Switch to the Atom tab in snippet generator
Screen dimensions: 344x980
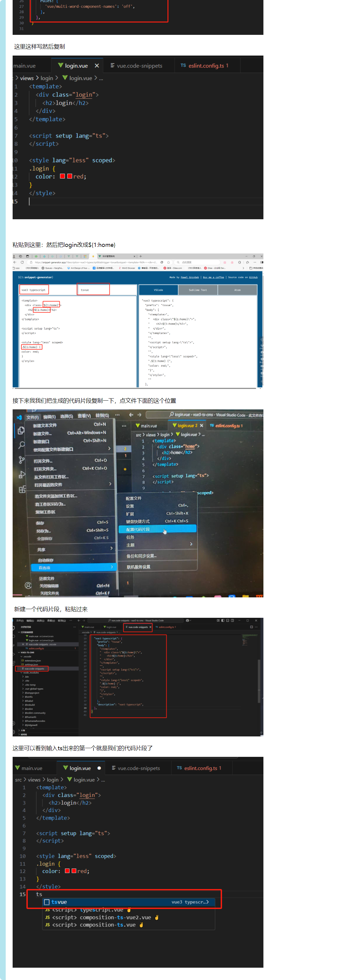237,290
